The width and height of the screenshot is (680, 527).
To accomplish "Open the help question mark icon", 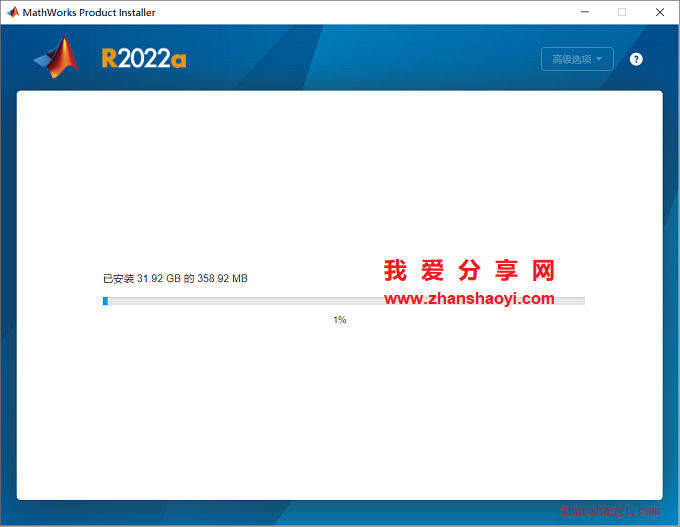I will click(636, 59).
